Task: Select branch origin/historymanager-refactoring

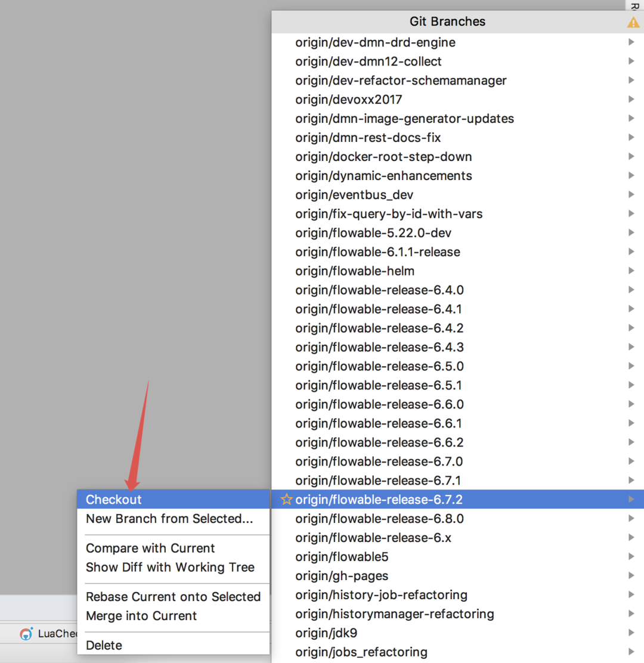Action: tap(457, 614)
